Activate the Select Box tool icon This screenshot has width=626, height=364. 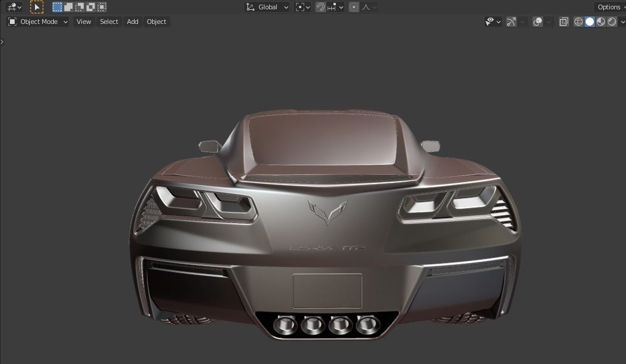[37, 7]
